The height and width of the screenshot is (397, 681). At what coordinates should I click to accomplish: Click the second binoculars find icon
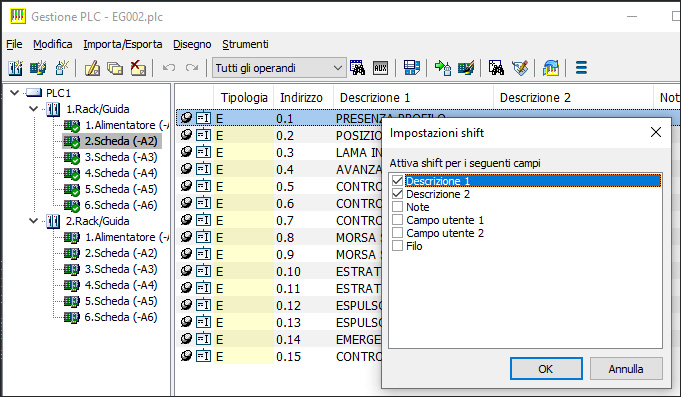pyautogui.click(x=496, y=68)
